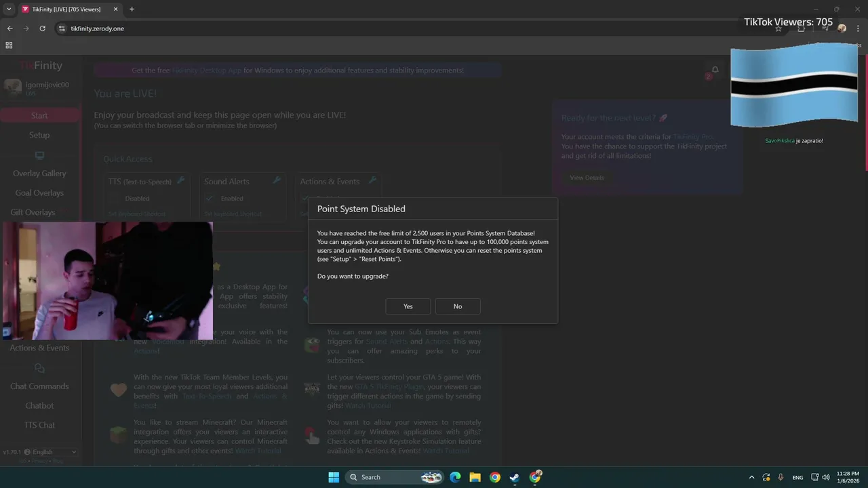Show hidden system tray icons
The image size is (868, 488).
click(x=751, y=477)
